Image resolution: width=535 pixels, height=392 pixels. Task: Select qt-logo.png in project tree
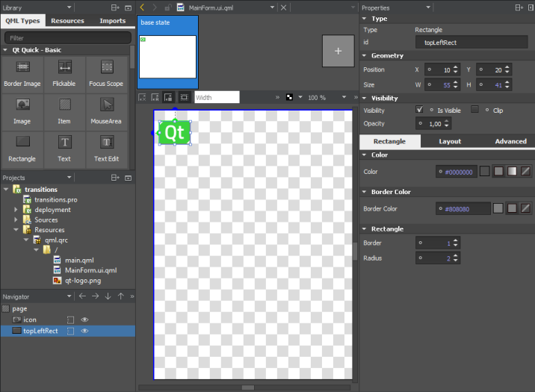83,281
